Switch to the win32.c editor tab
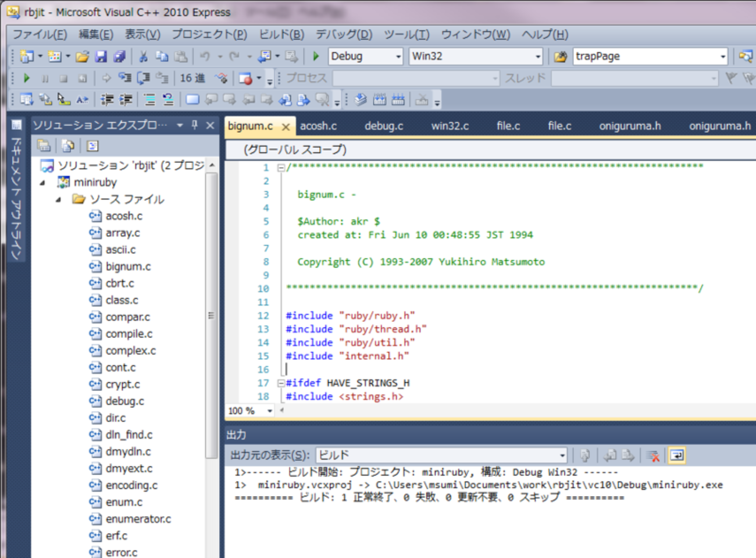The image size is (756, 558). (x=450, y=126)
